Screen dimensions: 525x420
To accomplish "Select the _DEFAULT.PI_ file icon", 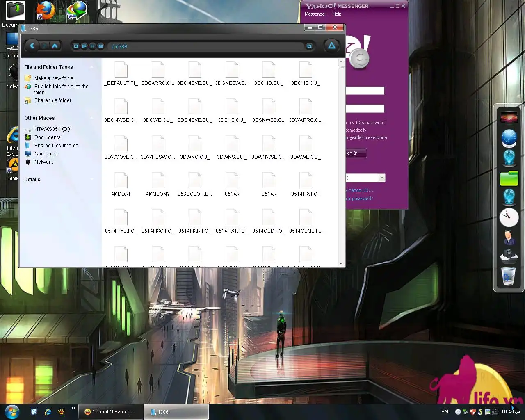I will (x=121, y=69).
